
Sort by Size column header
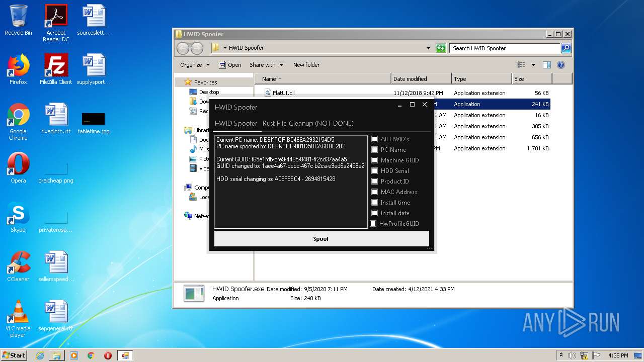click(x=532, y=79)
